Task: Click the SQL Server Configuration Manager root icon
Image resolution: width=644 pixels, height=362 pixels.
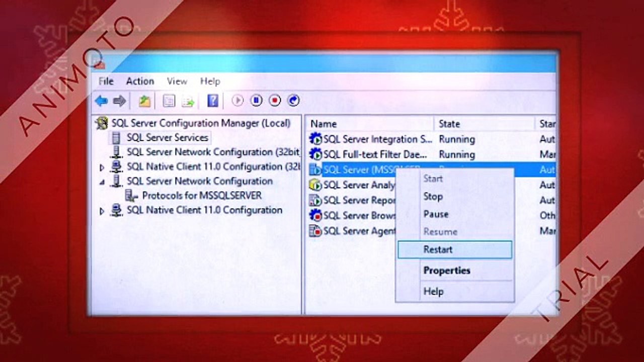Action: coord(103,123)
